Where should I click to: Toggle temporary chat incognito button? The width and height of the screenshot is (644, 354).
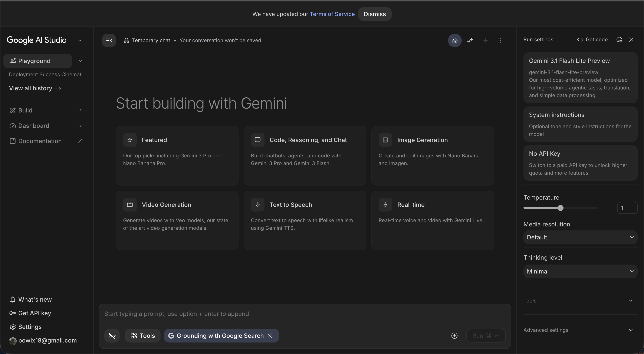pos(454,40)
